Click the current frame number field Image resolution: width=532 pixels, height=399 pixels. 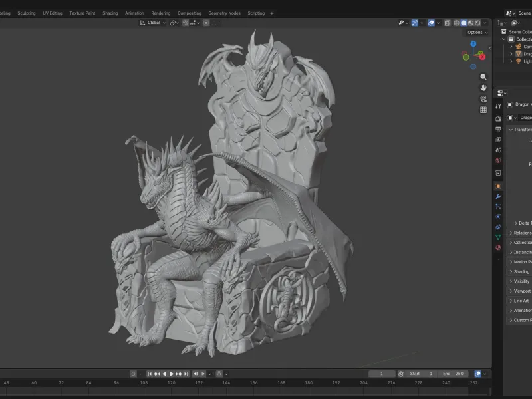pos(382,374)
